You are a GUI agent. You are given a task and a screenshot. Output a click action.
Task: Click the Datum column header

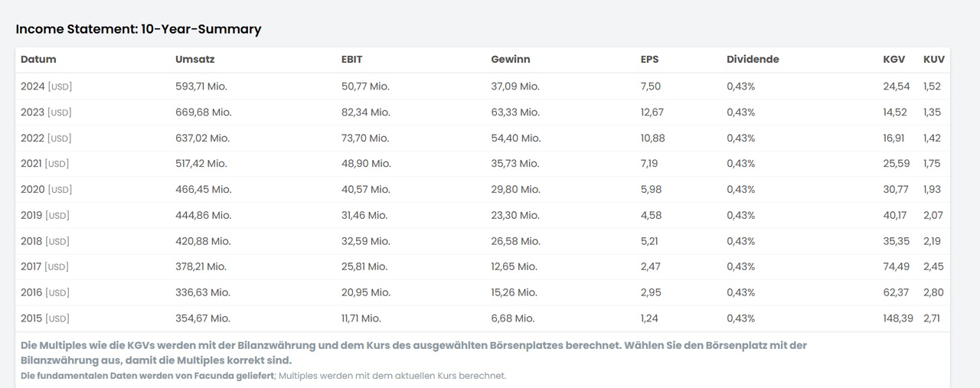(38, 60)
